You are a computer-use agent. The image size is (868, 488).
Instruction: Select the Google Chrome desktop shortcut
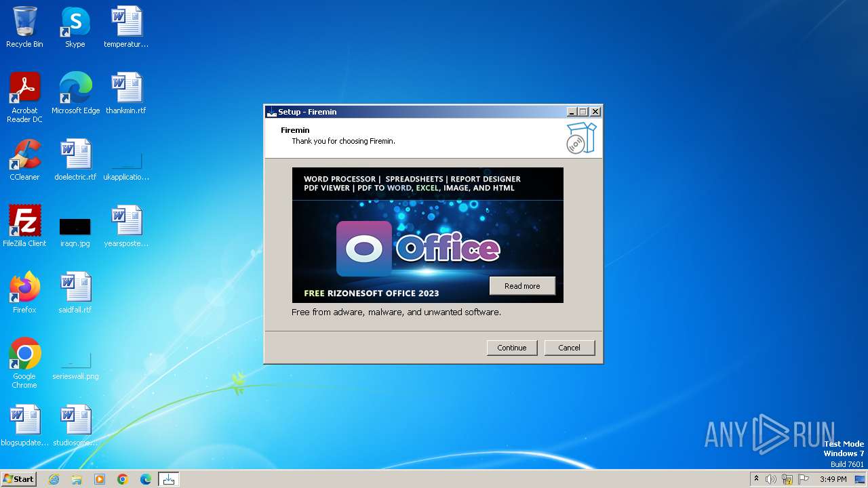(x=24, y=363)
